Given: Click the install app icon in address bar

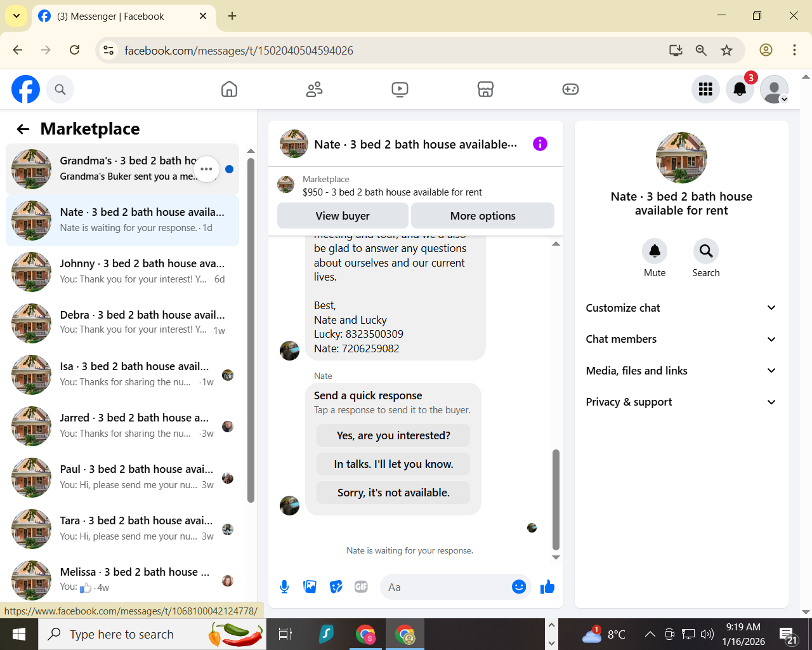Looking at the screenshot, I should [676, 50].
